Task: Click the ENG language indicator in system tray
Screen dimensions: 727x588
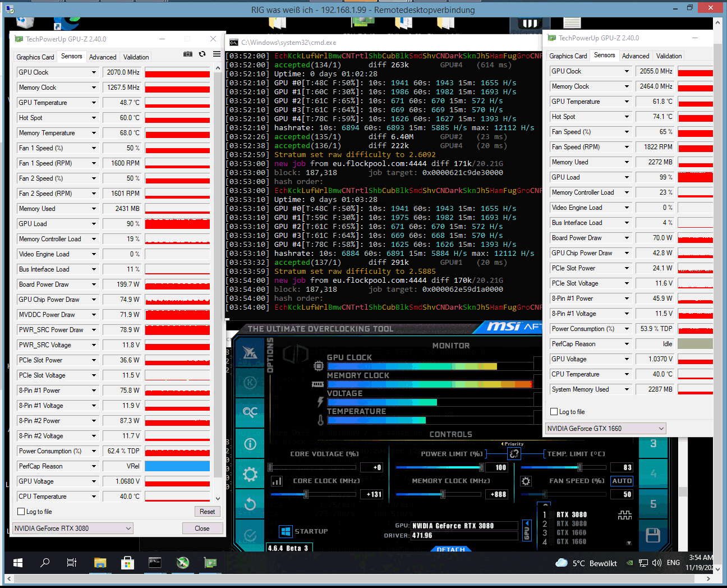Action: point(673,563)
